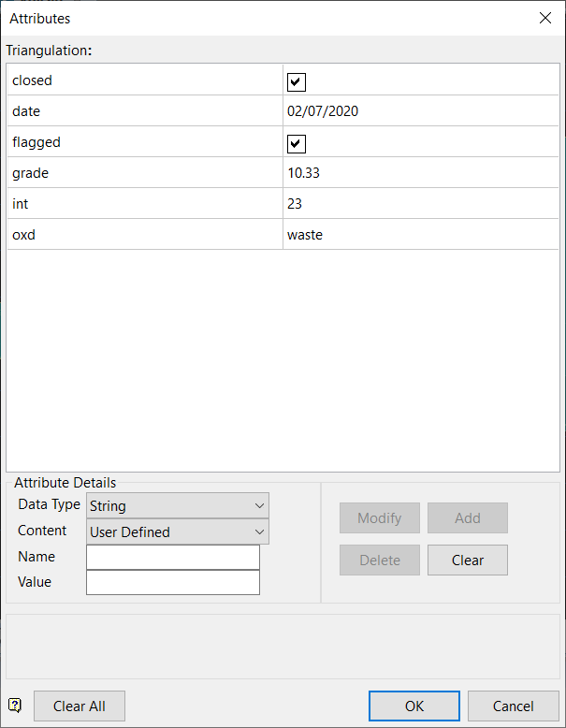This screenshot has width=566, height=728.
Task: Select the int attribute name cell
Action: click(145, 204)
